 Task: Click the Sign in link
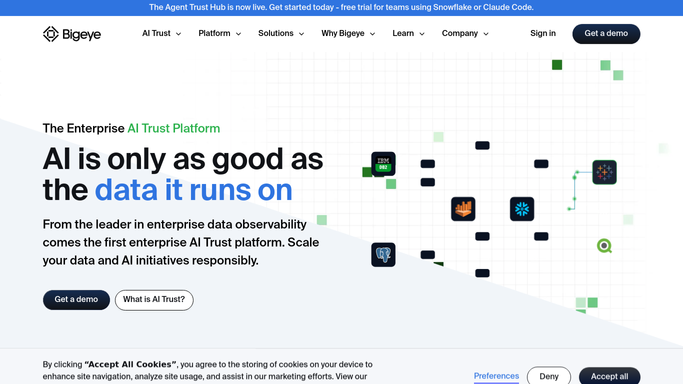[543, 34]
